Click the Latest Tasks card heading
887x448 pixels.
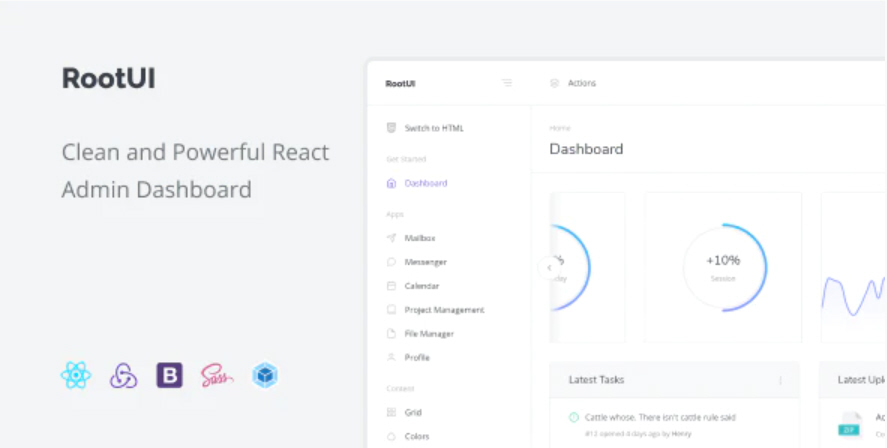click(x=596, y=380)
